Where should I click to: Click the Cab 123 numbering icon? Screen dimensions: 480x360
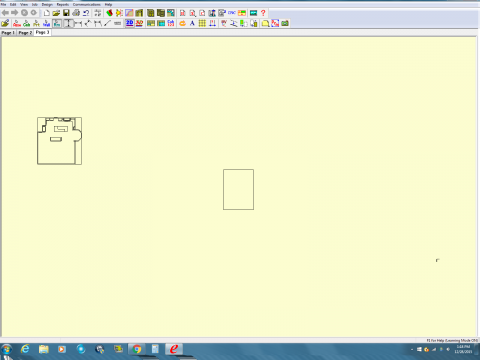(x=171, y=23)
